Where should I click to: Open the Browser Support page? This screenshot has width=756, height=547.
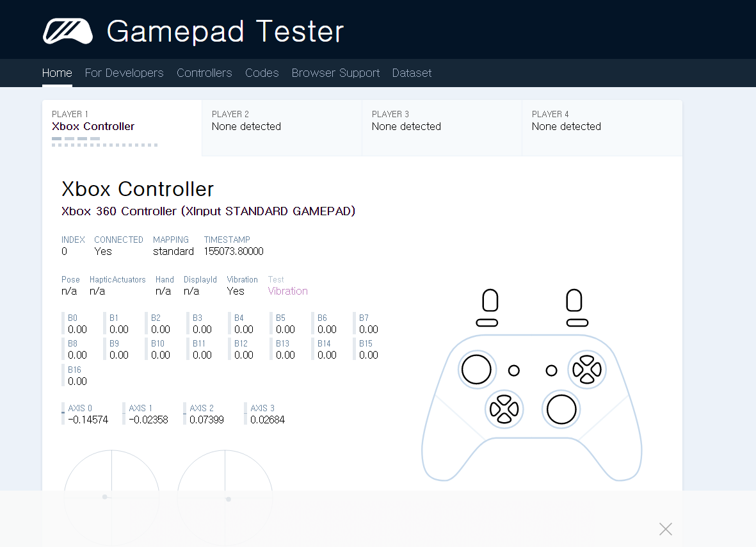pos(335,73)
